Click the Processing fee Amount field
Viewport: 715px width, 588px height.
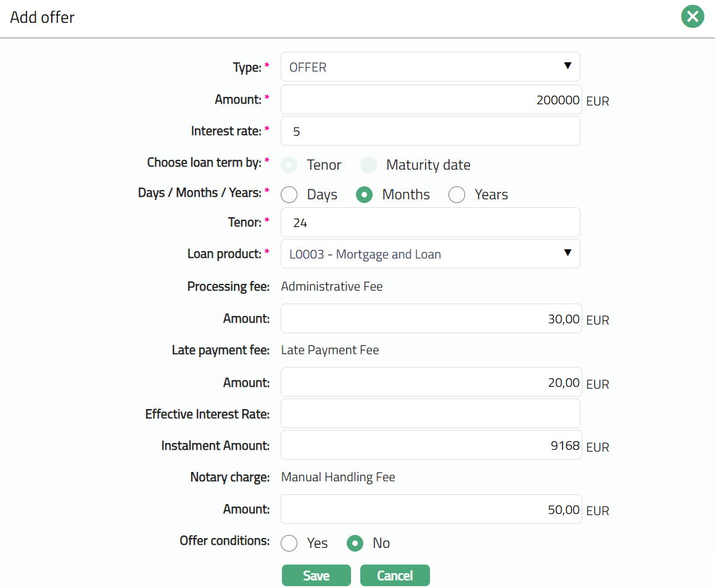click(430, 318)
